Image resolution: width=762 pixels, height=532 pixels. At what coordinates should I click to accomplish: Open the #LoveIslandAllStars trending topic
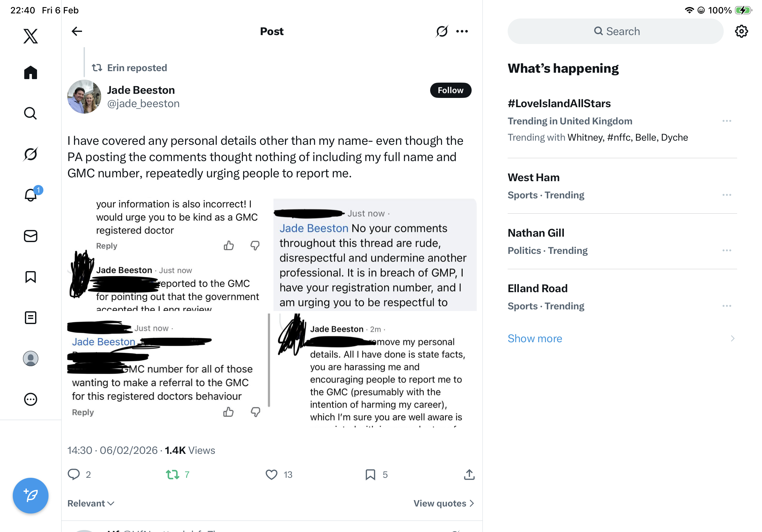point(559,103)
